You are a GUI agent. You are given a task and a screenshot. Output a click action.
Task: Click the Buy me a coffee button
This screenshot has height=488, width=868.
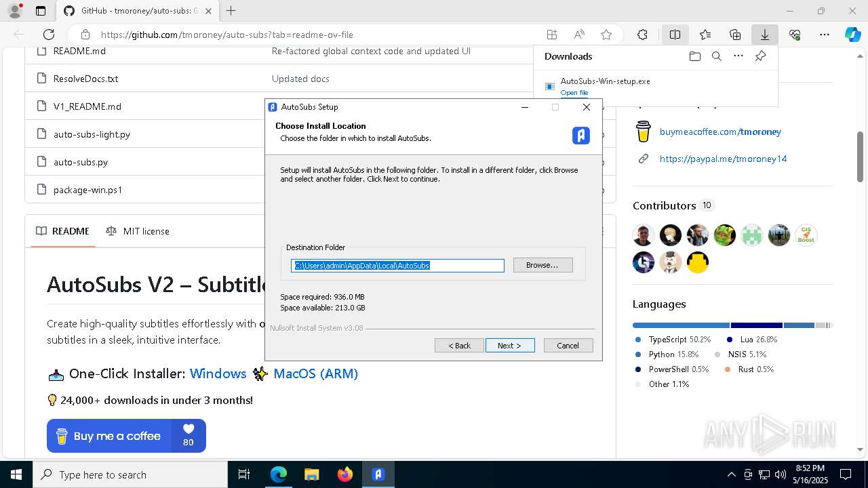point(126,436)
